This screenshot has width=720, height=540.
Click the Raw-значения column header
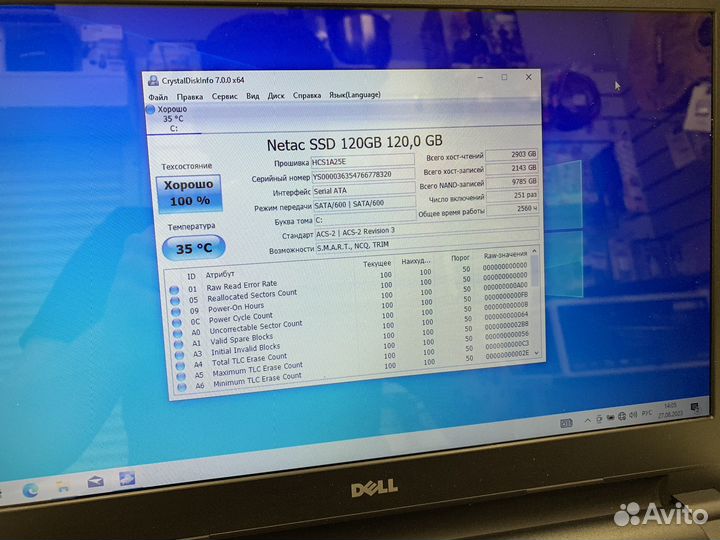tap(505, 255)
